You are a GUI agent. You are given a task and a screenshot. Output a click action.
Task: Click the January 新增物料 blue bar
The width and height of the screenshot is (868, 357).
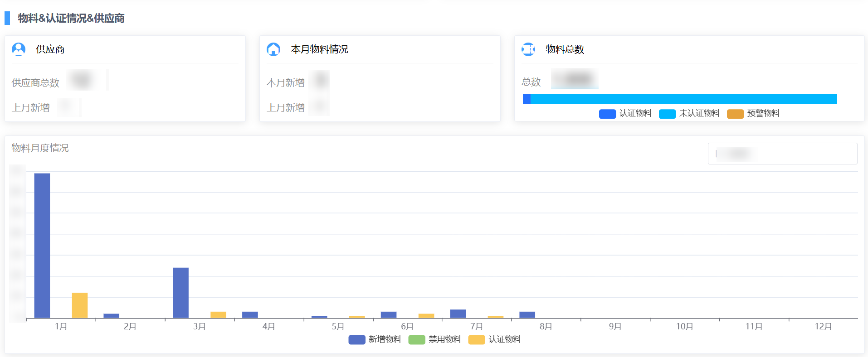[42, 246]
